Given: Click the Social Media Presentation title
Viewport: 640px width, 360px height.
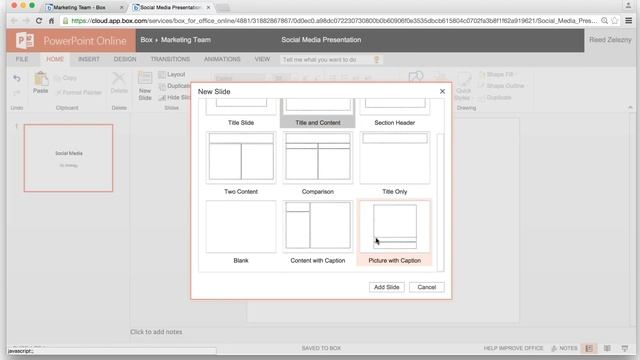Looking at the screenshot, I should point(321,40).
